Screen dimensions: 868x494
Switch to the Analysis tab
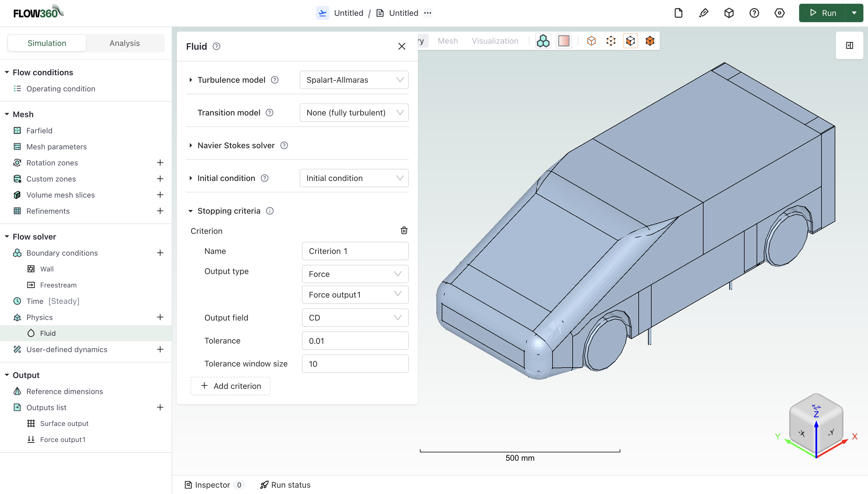coord(125,43)
